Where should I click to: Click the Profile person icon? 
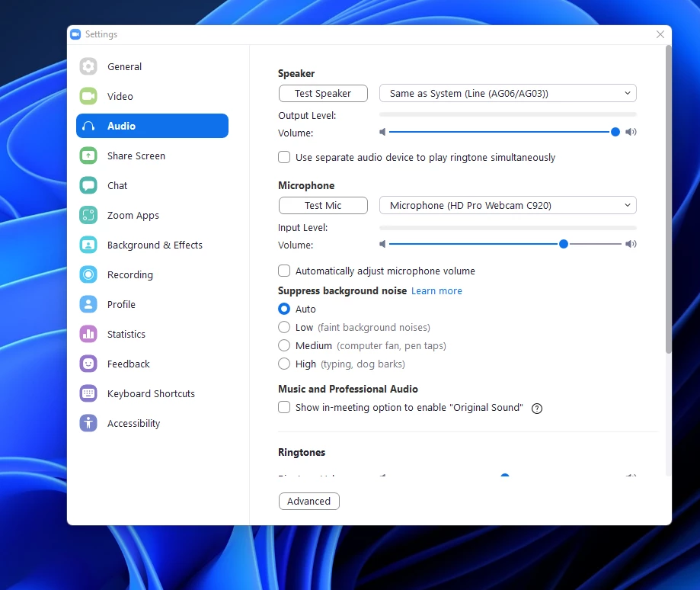click(88, 304)
